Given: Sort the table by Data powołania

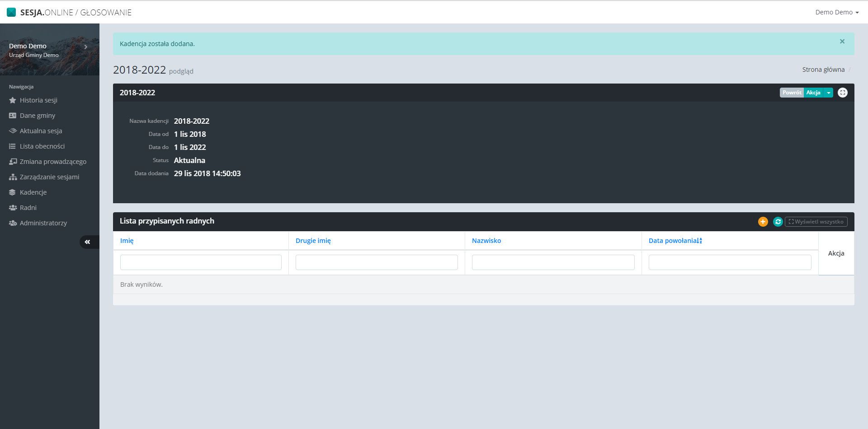Looking at the screenshot, I should coord(675,241).
